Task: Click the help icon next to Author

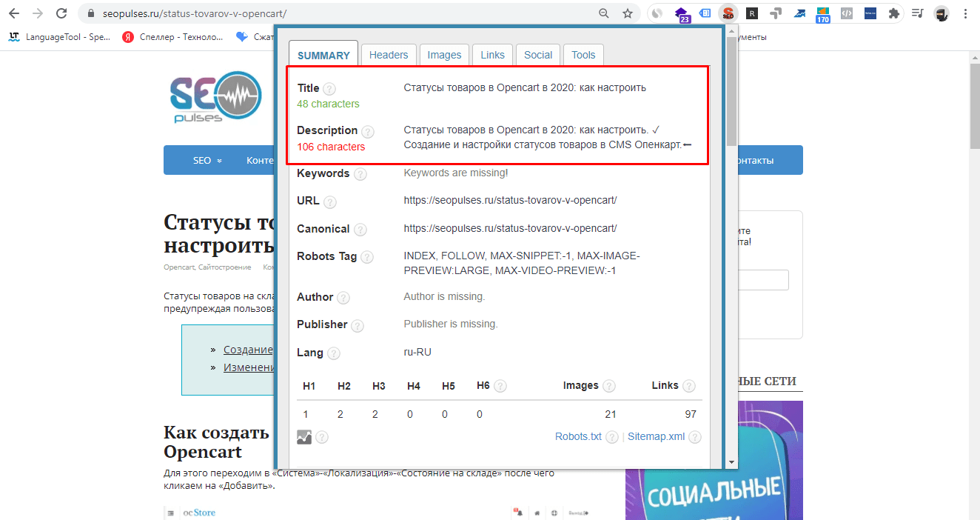Action: 343,298
